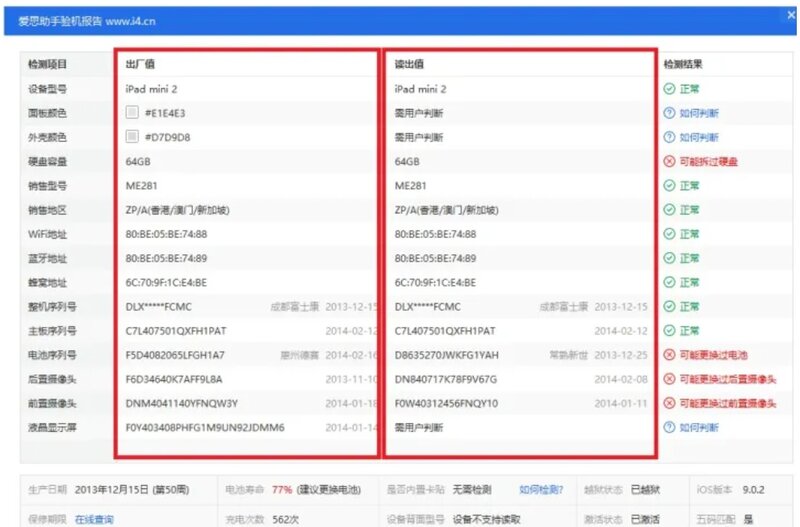Select factory cellular address 6C:70:9F:1C:E4:BE
Image resolution: width=800 pixels, height=527 pixels.
pos(166,283)
